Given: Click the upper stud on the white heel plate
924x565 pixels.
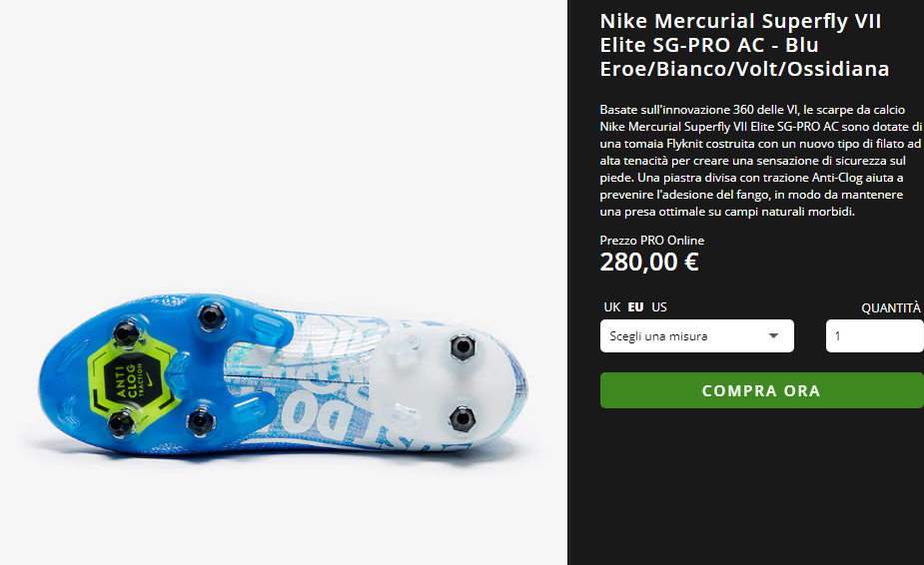Looking at the screenshot, I should [x=462, y=347].
